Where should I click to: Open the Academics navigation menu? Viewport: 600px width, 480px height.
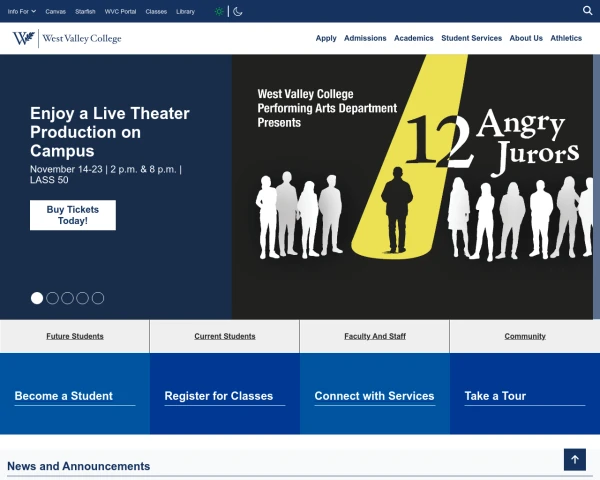point(414,38)
